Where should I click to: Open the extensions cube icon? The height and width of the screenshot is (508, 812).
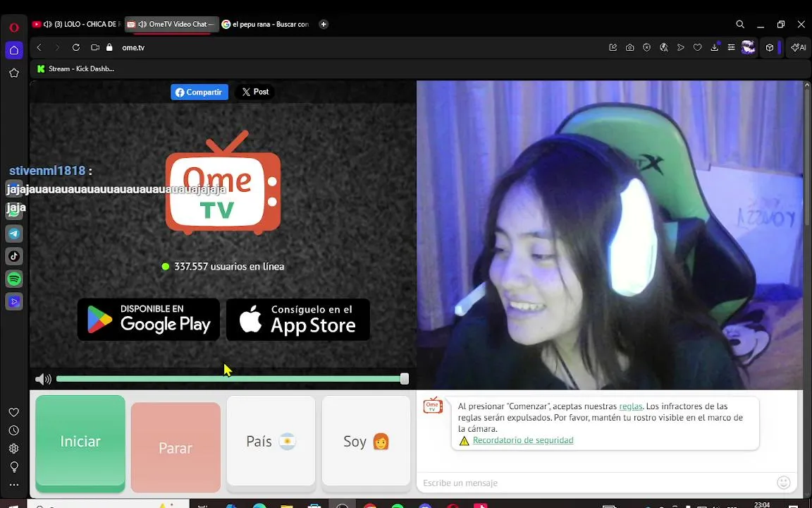770,47
